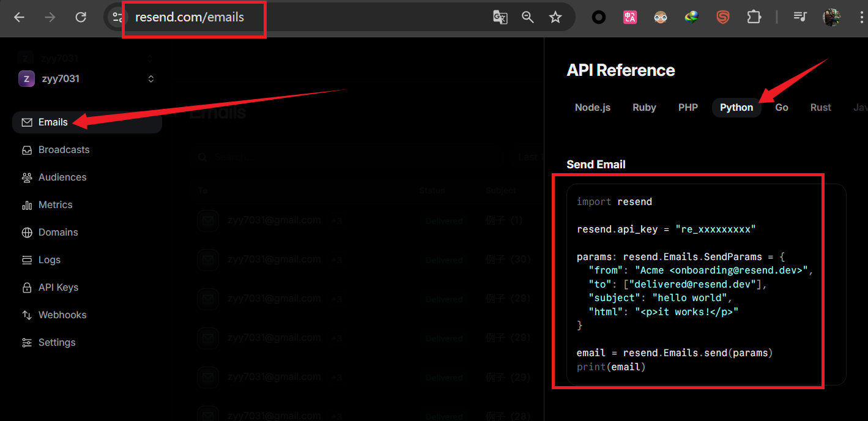Viewport: 868px width, 421px height.
Task: Open the monkey face extension icon
Action: coord(661,17)
